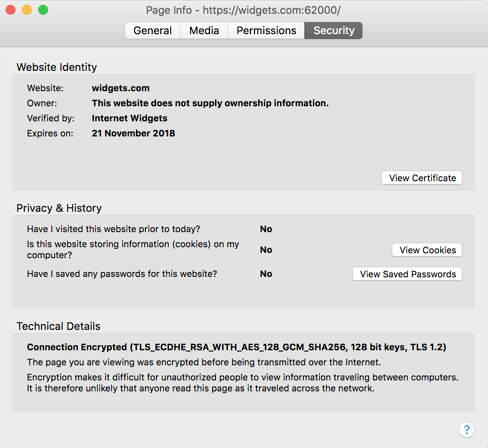The height and width of the screenshot is (448, 488).
Task: Click the Page Info title bar
Action: [244, 10]
